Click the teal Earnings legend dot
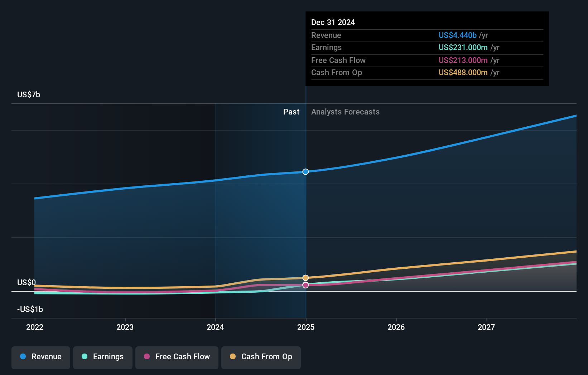The height and width of the screenshot is (375, 588). click(85, 356)
